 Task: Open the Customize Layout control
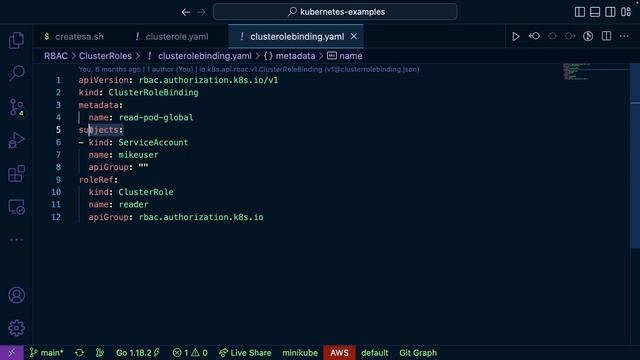[x=626, y=12]
